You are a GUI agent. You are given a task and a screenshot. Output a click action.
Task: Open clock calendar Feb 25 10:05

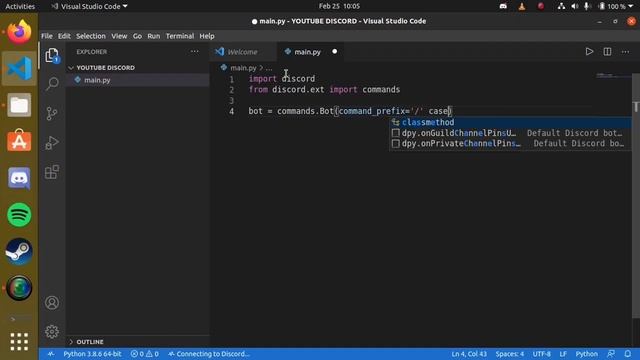pyautogui.click(x=339, y=6)
